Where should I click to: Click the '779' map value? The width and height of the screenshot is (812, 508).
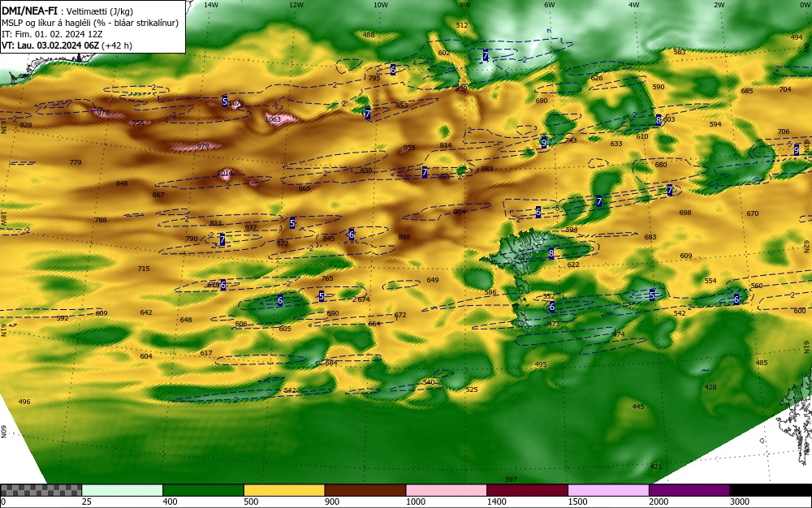click(76, 162)
